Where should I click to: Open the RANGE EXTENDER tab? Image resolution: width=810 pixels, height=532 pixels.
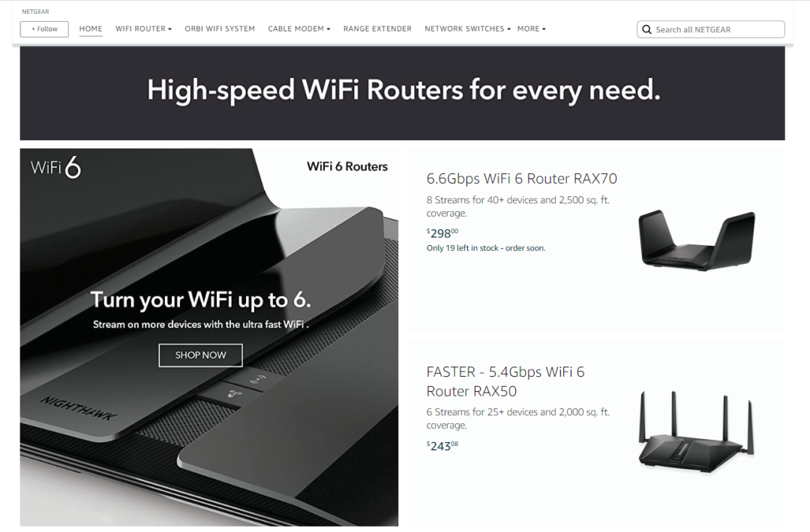[x=377, y=29]
